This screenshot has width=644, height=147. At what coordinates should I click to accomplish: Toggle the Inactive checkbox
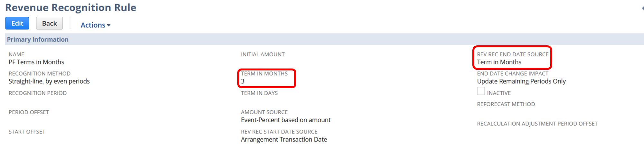click(481, 91)
